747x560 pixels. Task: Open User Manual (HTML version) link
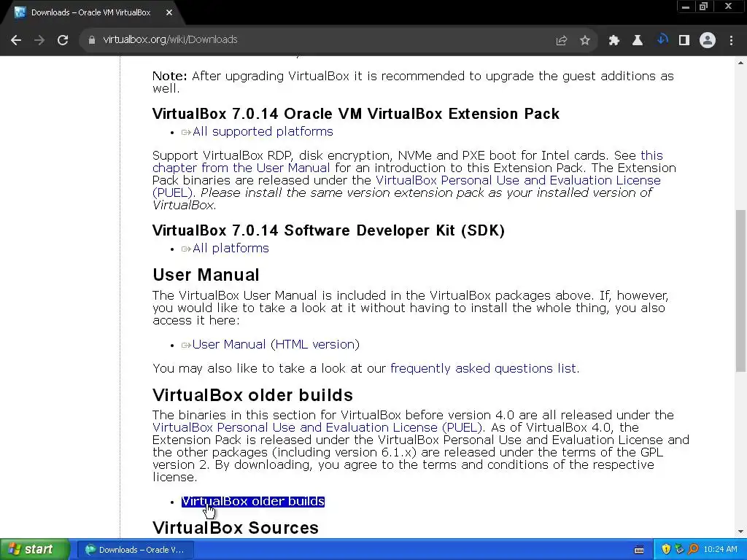[276, 344]
